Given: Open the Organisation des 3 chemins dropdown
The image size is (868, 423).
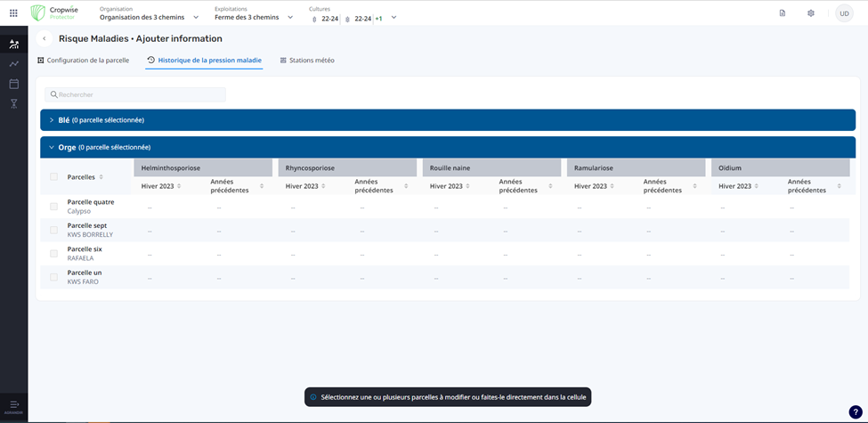Looking at the screenshot, I should click(149, 17).
